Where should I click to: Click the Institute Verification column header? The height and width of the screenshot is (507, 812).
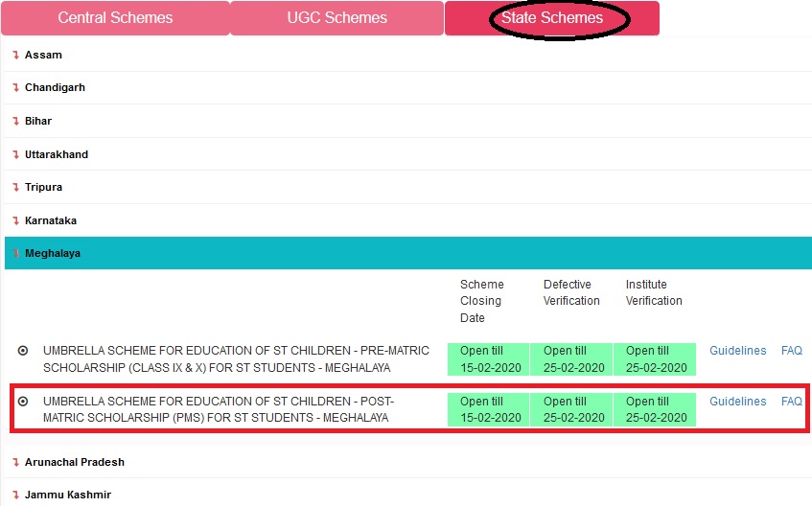coord(654,292)
